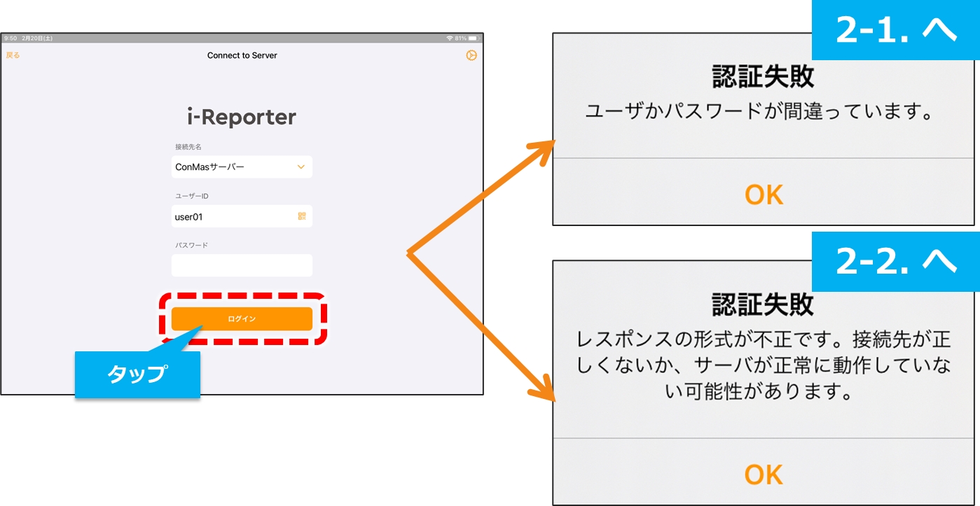Image resolution: width=980 pixels, height=506 pixels.
Task: Click the Wi-Fi icon in status bar
Action: click(449, 38)
